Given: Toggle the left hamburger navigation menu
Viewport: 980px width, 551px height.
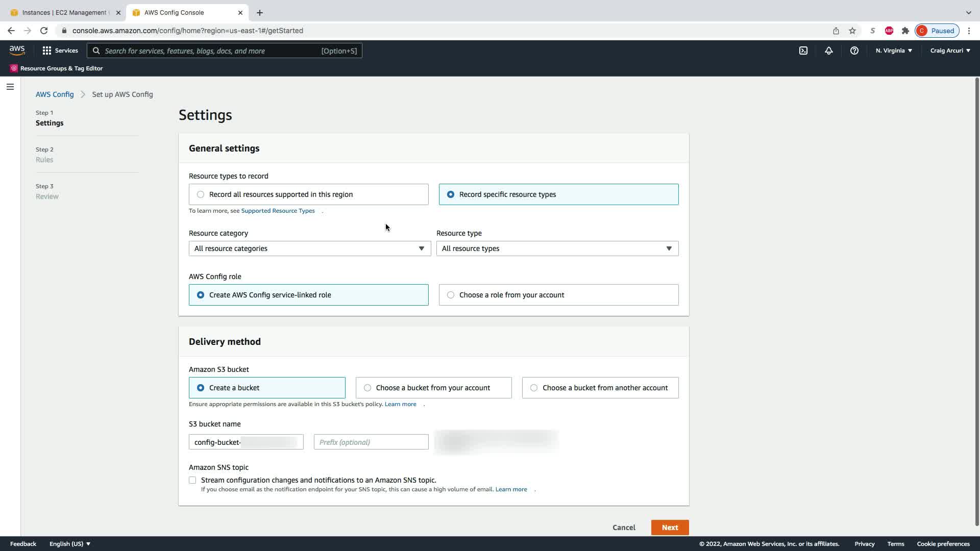Looking at the screenshot, I should tap(10, 87).
